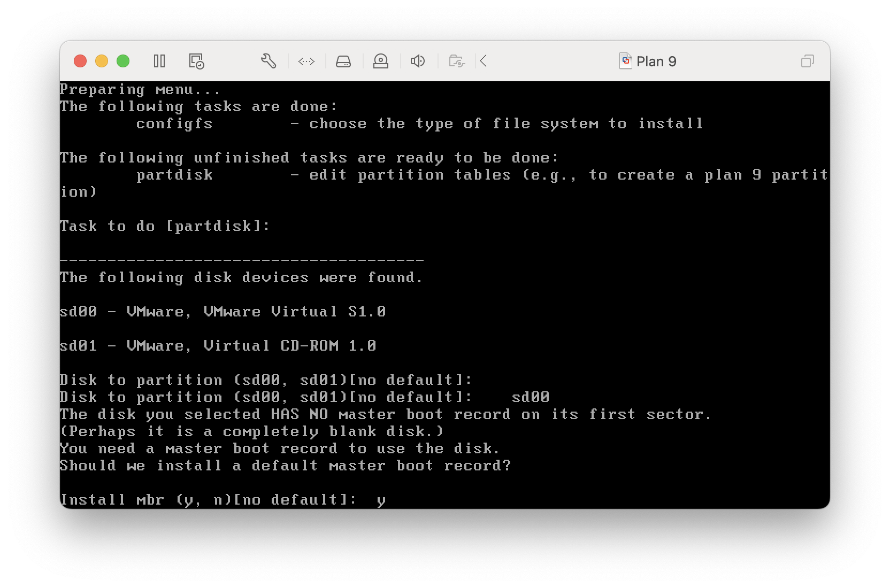Click the Plan 9 window title

(656, 61)
